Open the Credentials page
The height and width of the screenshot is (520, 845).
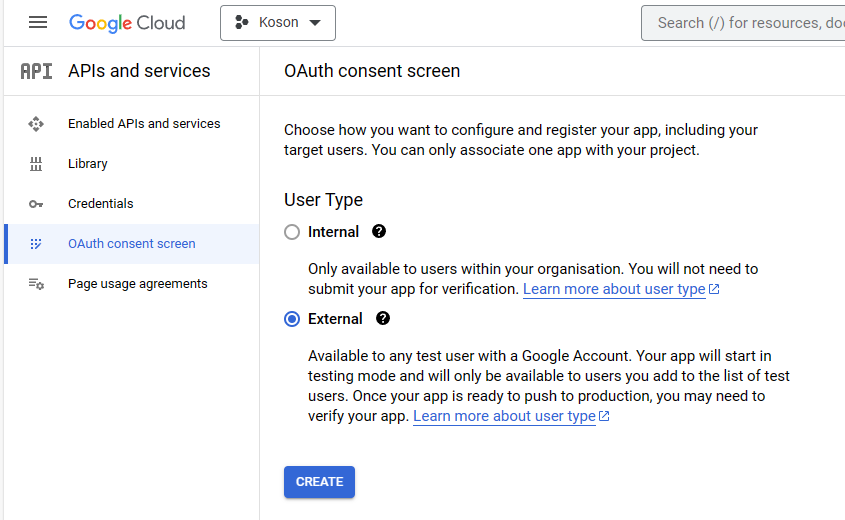point(131,204)
